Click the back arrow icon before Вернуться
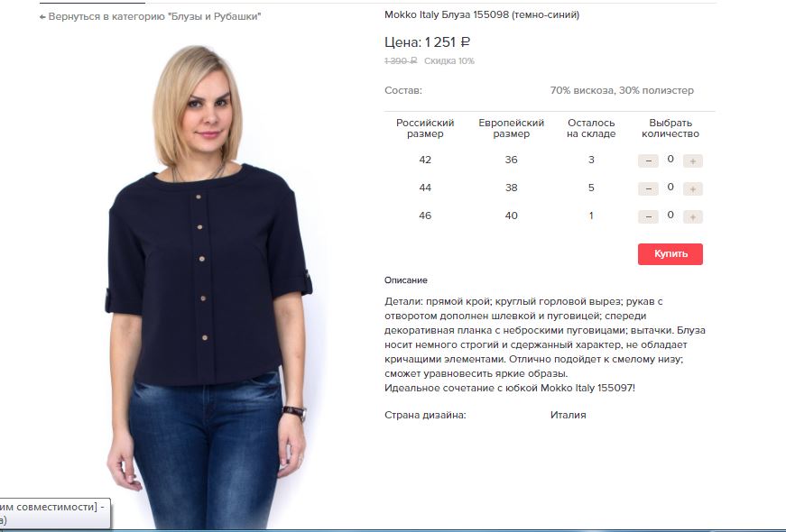 42,17
